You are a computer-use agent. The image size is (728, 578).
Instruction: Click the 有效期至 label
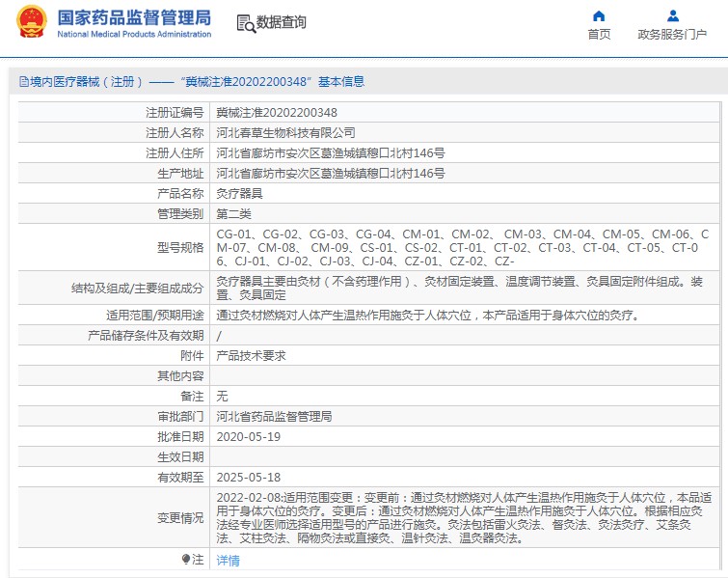[x=180, y=478]
